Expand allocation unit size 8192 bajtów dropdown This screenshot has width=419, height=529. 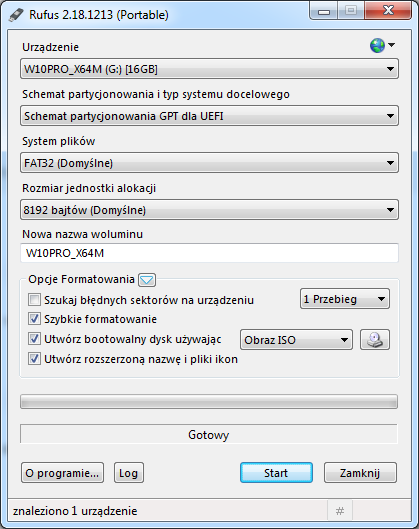click(x=209, y=210)
